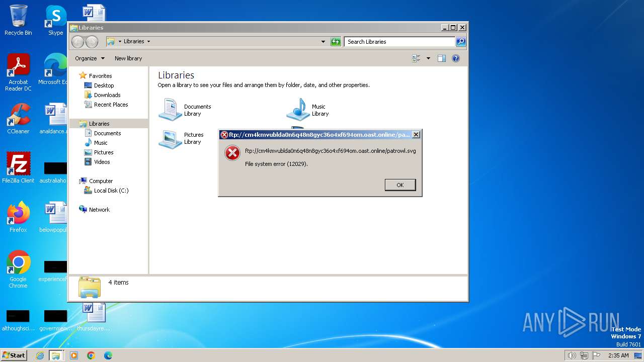Click the Action Center flag icon
The image size is (644, 362).
[x=596, y=355]
